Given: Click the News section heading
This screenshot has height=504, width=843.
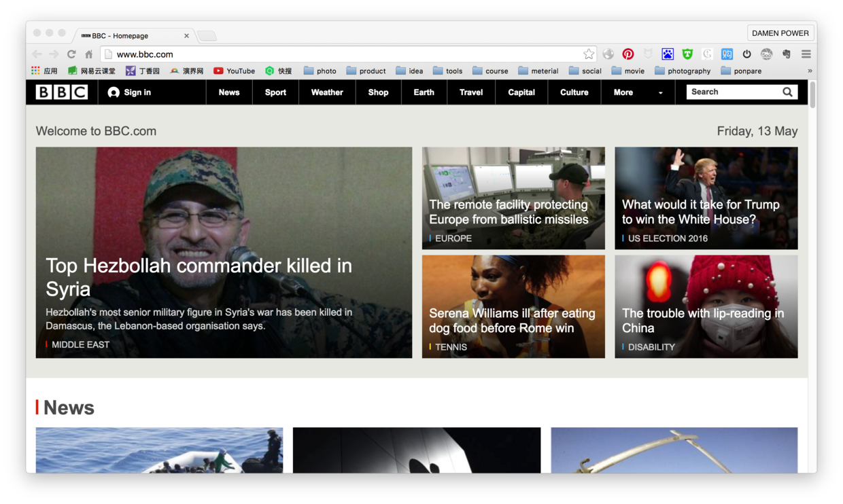Looking at the screenshot, I should pyautogui.click(x=69, y=408).
